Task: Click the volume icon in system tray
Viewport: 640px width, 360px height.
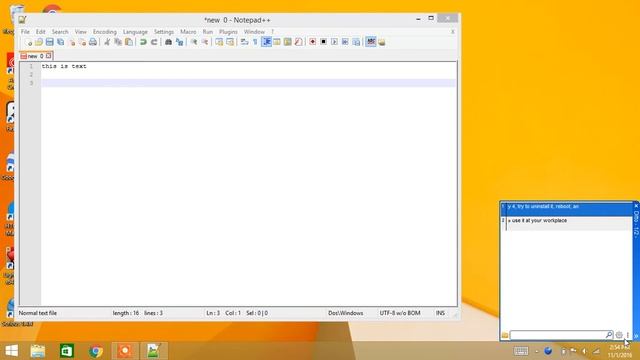Action: [584, 351]
